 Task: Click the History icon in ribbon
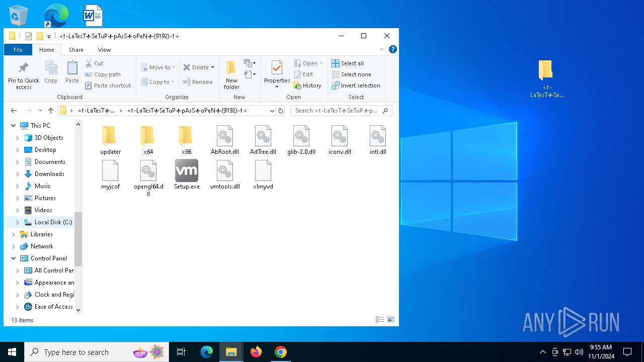click(307, 85)
